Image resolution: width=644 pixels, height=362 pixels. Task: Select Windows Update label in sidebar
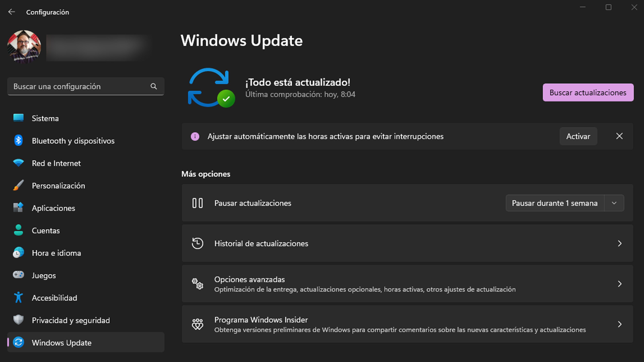pos(62,343)
